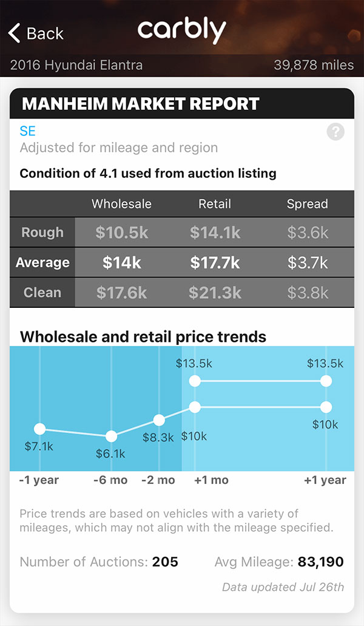This screenshot has height=626, width=364.
Task: Open the question mark help icon
Action: pyautogui.click(x=334, y=132)
